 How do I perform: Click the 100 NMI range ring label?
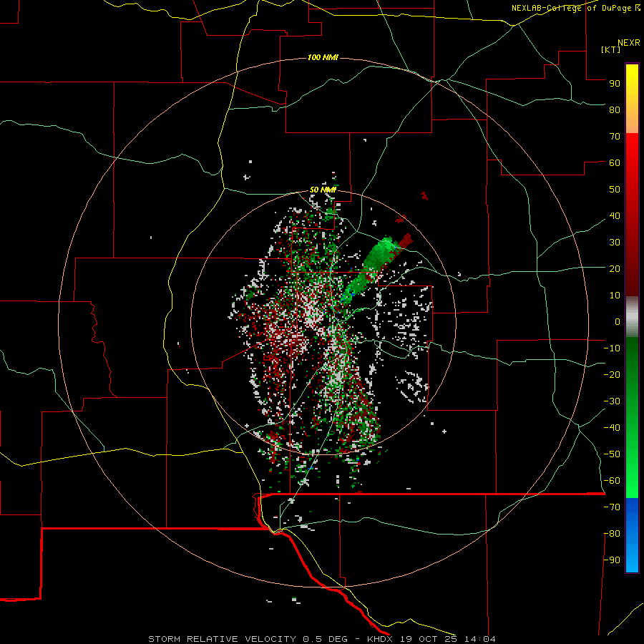[323, 57]
